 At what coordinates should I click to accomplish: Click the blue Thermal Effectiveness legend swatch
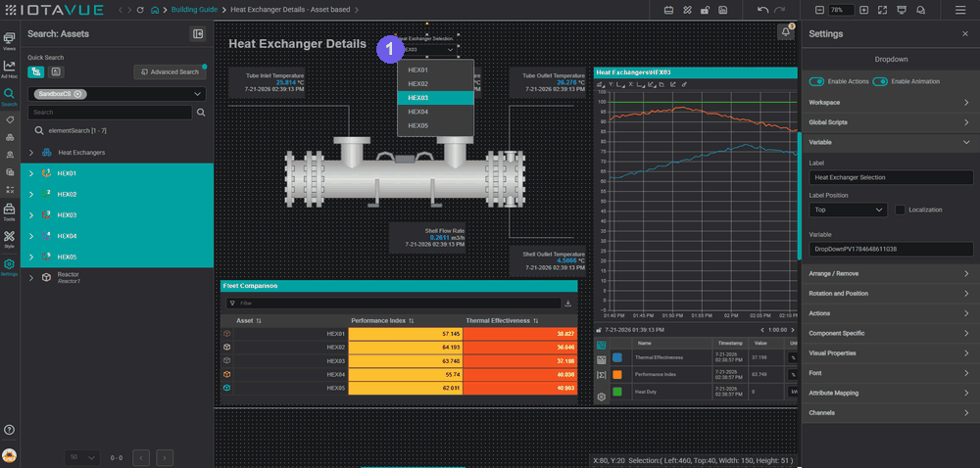[617, 358]
